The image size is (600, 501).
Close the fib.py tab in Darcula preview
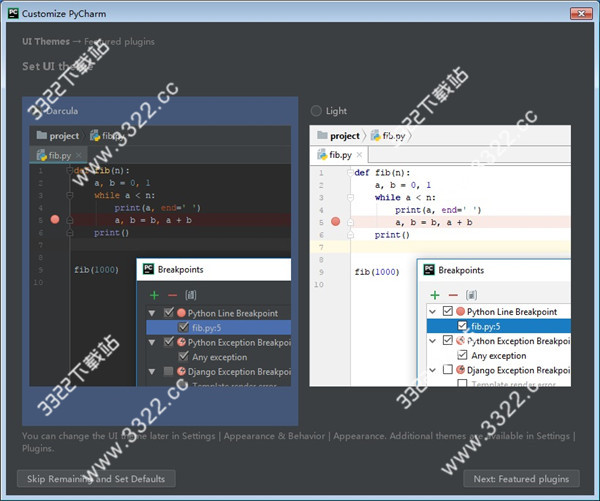click(x=78, y=155)
